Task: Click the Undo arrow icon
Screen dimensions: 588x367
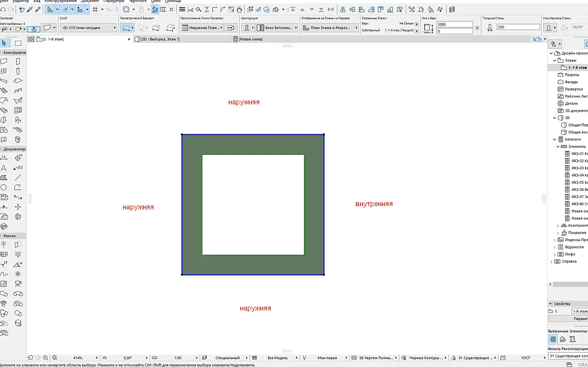Action: [x=2, y=9]
